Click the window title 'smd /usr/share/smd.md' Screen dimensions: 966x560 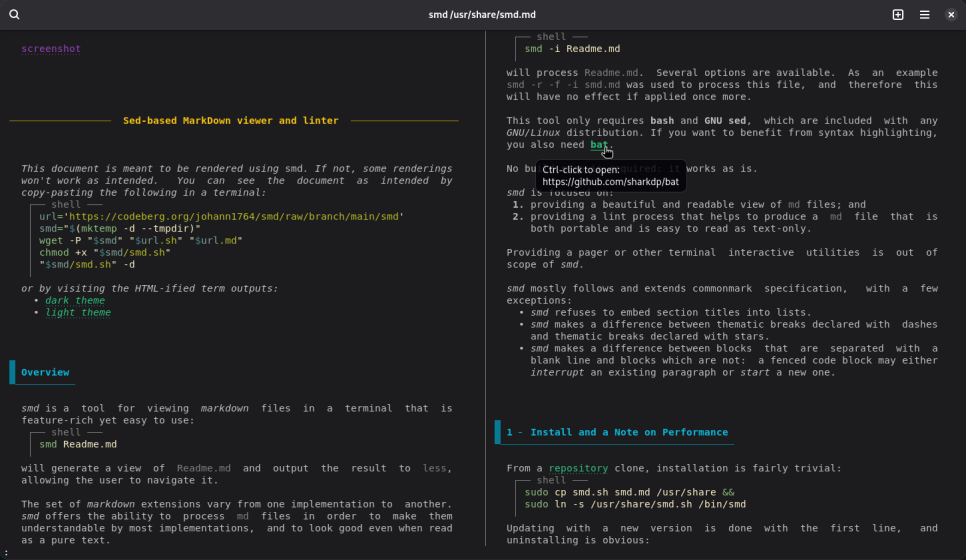pos(482,15)
